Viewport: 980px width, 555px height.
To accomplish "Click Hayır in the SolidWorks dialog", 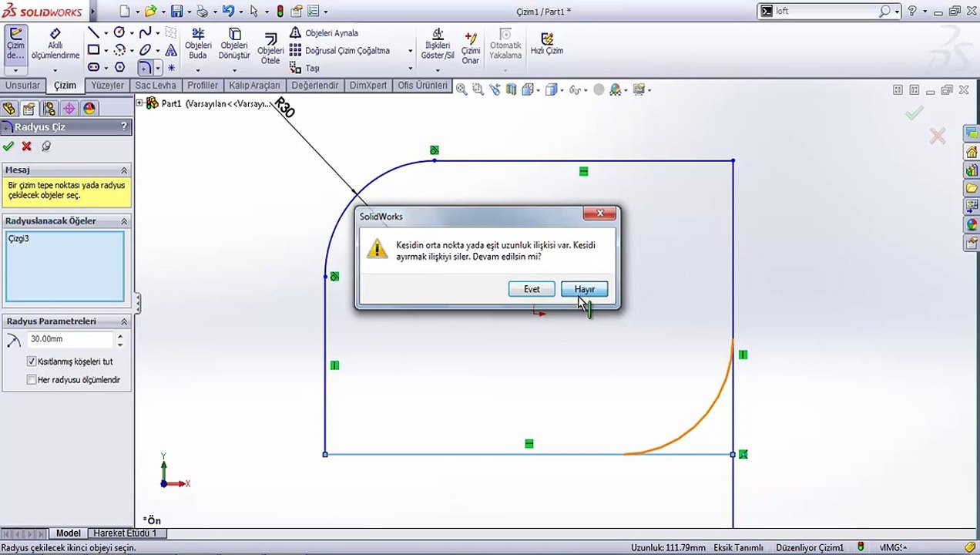I will tap(584, 289).
